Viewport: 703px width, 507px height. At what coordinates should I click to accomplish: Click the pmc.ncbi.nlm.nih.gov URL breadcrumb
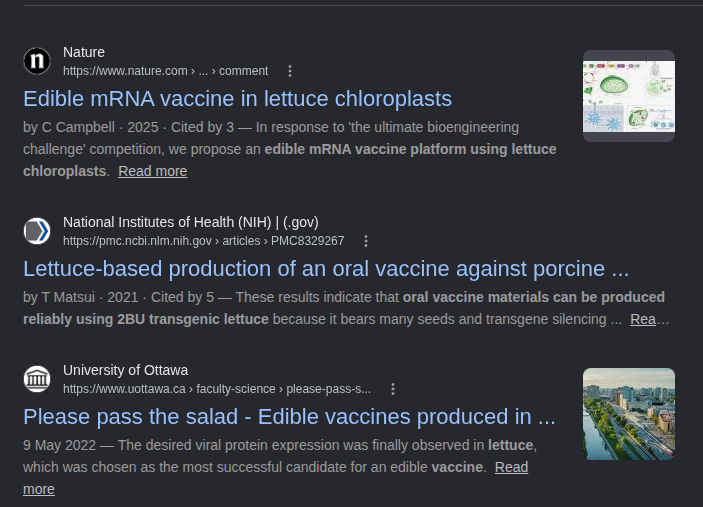click(204, 241)
